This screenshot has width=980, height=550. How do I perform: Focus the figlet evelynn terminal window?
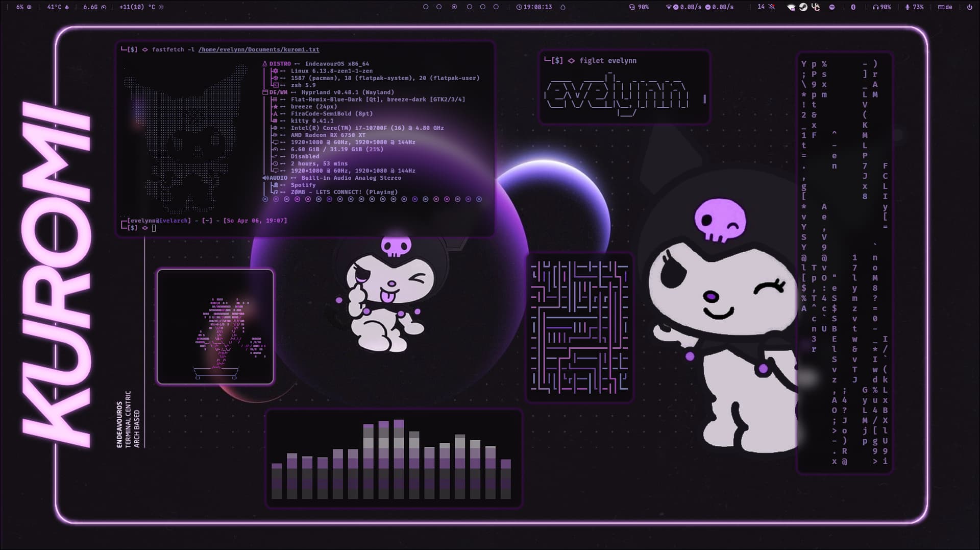(x=624, y=87)
